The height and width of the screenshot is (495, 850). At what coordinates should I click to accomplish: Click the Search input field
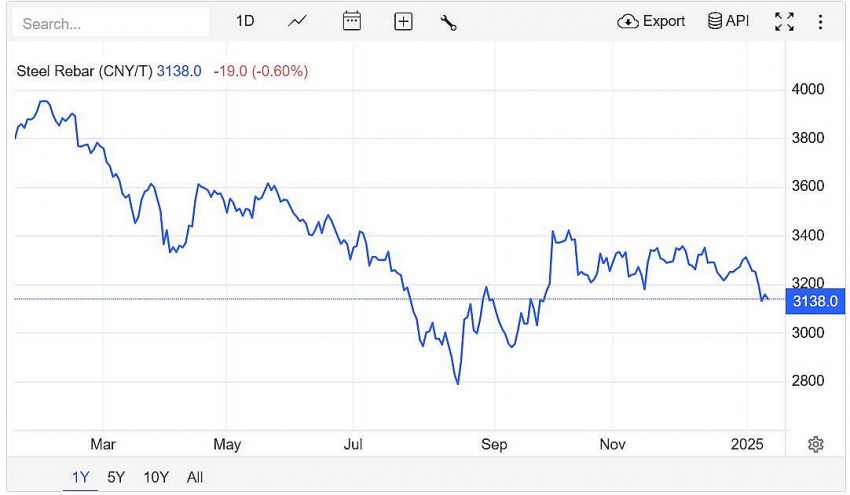112,22
